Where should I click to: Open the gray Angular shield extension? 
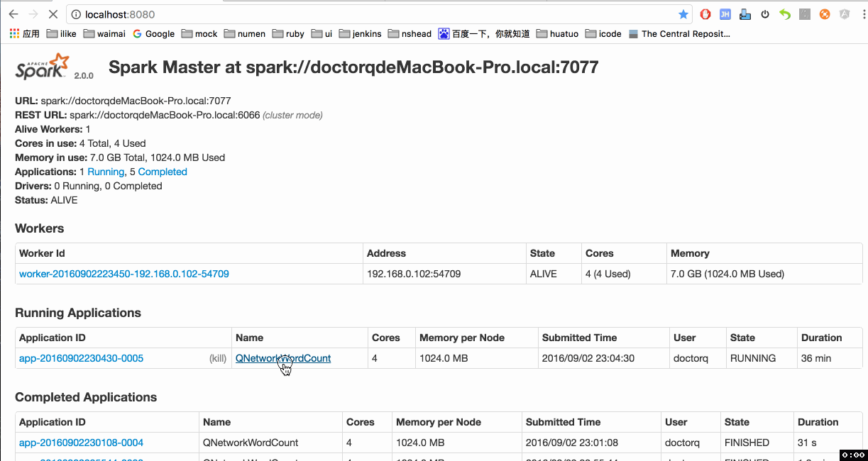pyautogui.click(x=845, y=14)
